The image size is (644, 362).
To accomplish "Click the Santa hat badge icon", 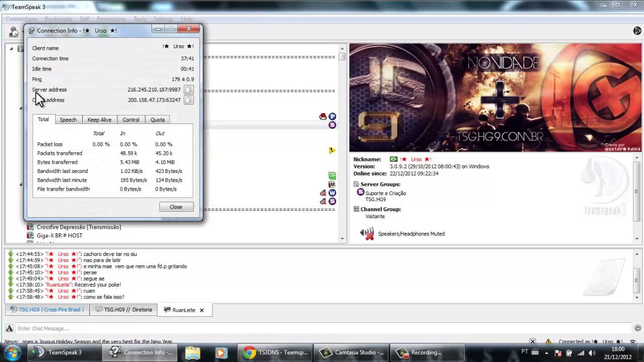I will coord(323,117).
